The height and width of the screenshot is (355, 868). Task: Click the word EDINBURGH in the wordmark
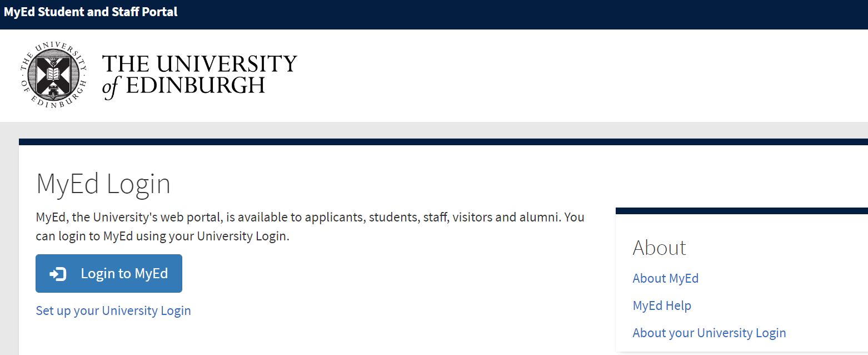point(195,86)
